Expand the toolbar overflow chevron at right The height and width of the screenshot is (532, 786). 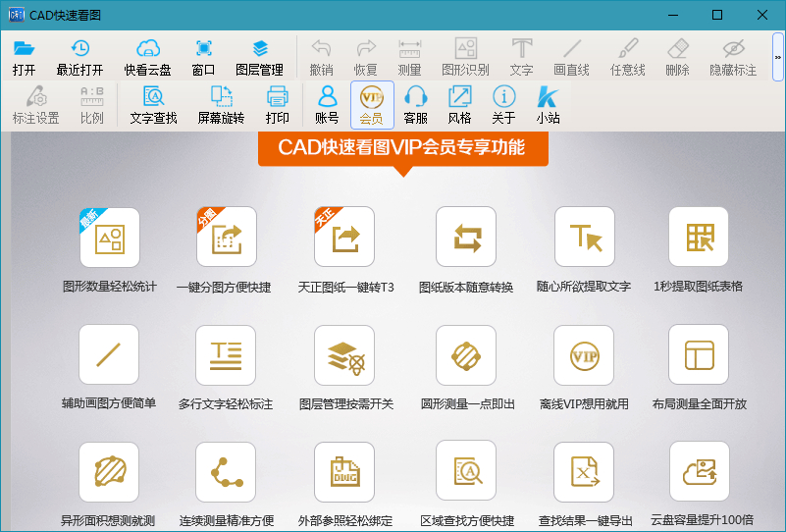tap(777, 57)
